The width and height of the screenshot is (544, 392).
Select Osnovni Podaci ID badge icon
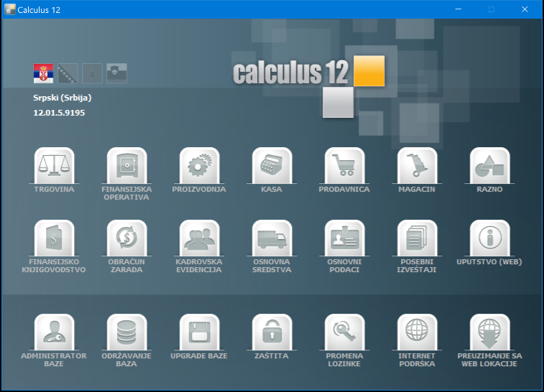click(x=344, y=238)
